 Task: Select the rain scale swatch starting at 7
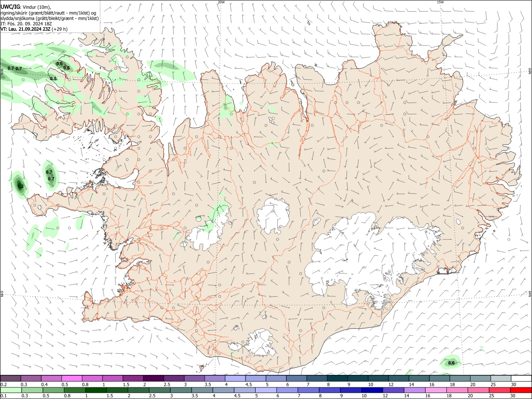coord(308,390)
